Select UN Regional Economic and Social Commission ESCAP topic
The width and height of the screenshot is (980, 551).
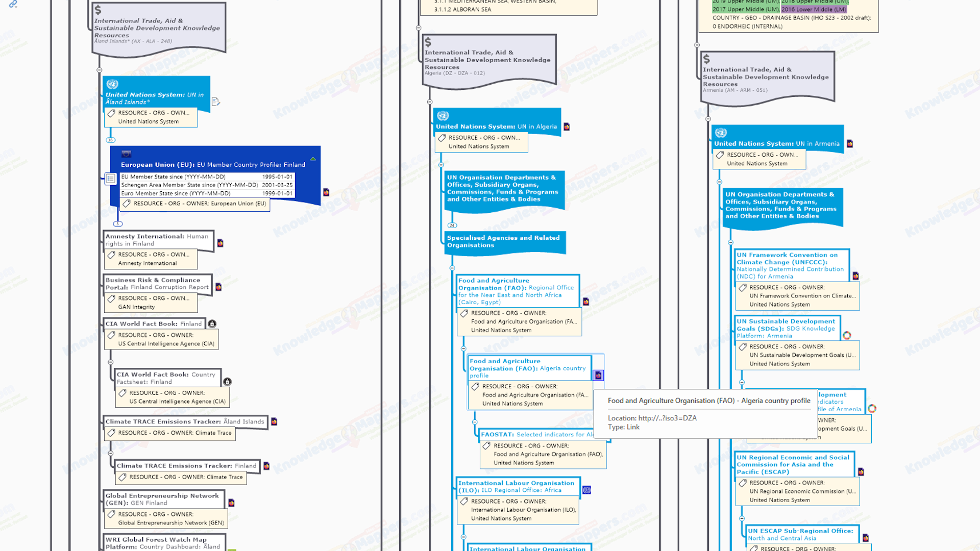pos(794,464)
